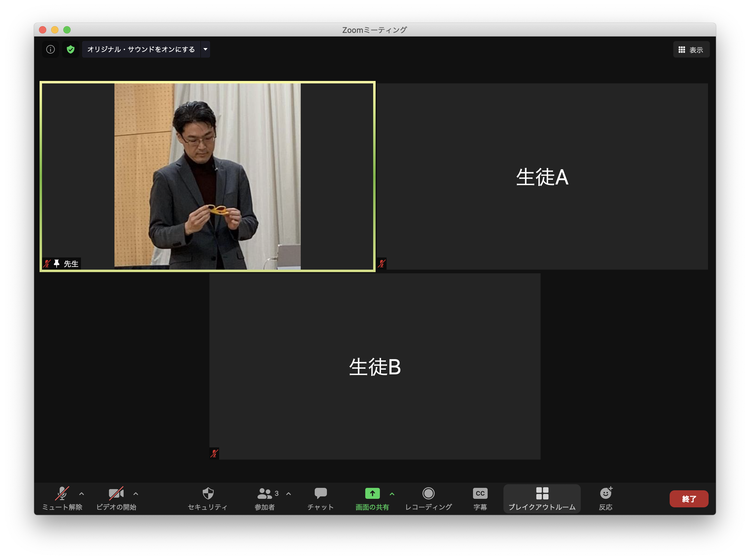Open original sound dropdown arrow
Screen dimensions: 750x560
coord(205,49)
